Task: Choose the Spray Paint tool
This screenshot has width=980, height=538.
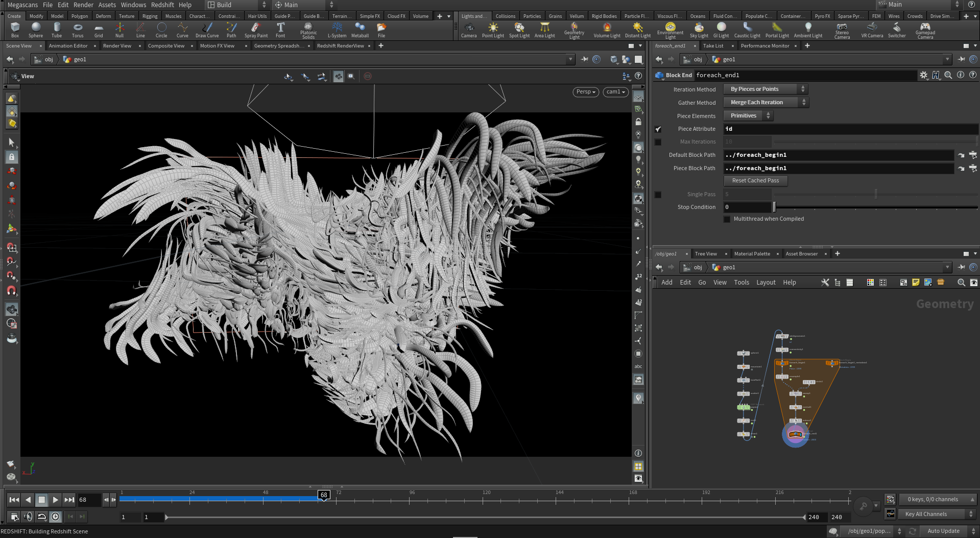Action: (256, 30)
